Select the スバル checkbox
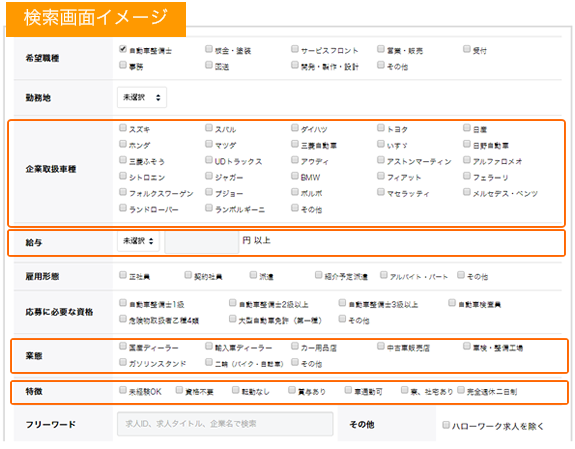 pyautogui.click(x=209, y=128)
